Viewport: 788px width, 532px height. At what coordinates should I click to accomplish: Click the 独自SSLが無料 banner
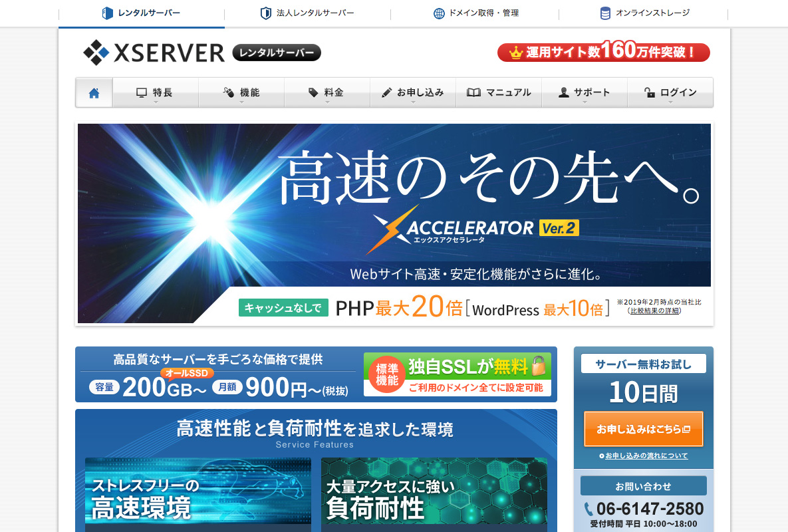click(458, 374)
